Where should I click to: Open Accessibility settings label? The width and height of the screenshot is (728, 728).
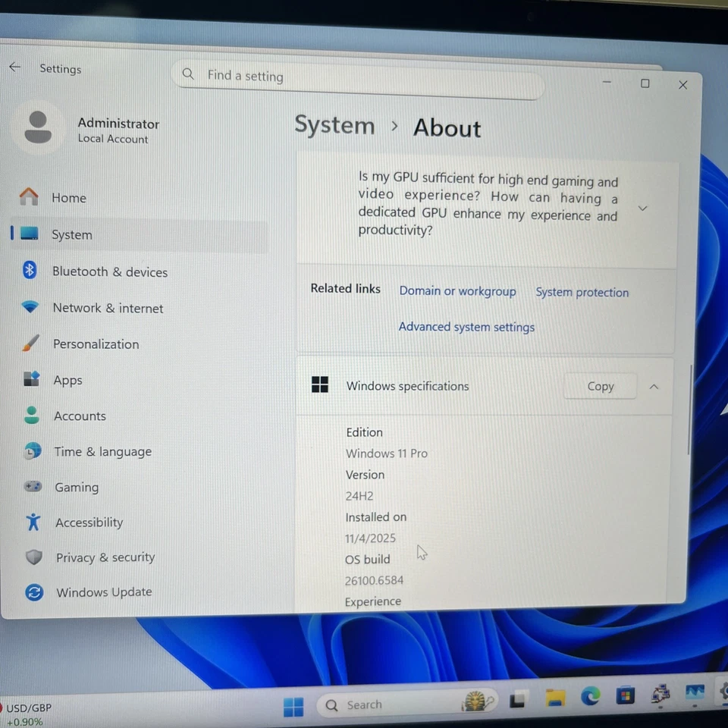point(89,522)
